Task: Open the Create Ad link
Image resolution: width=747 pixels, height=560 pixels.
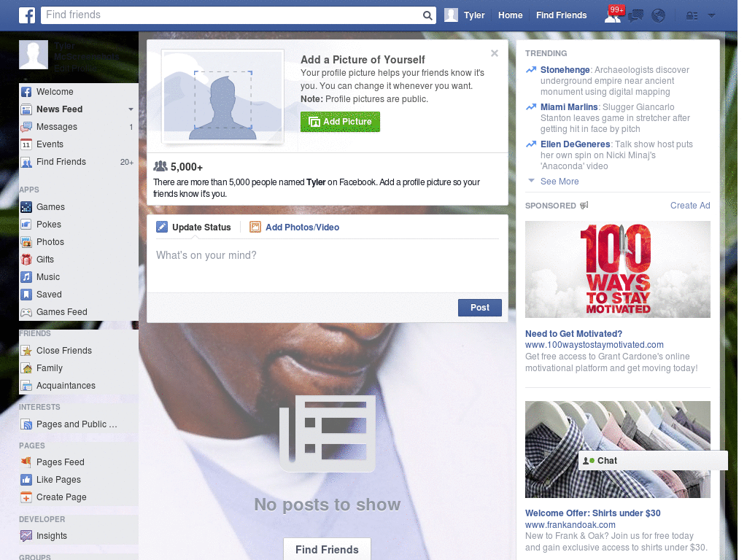Action: (x=690, y=205)
